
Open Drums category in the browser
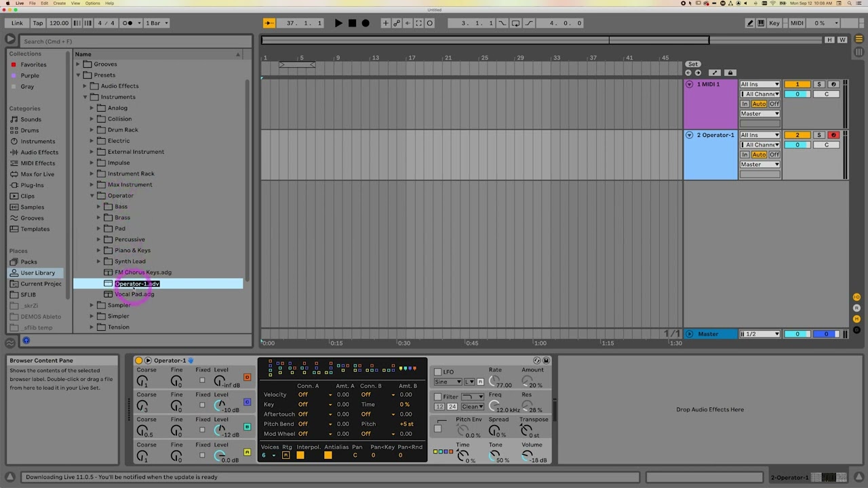click(29, 130)
